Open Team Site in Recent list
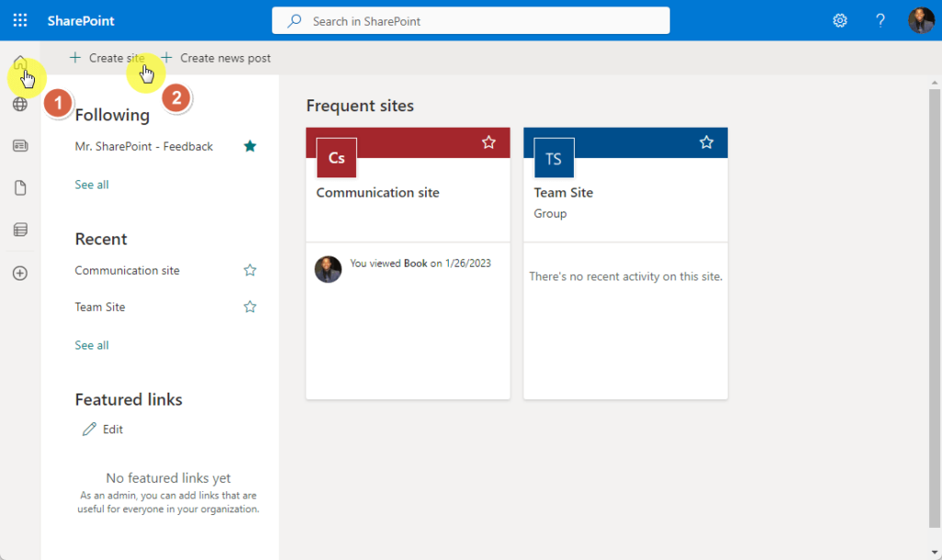Image resolution: width=942 pixels, height=560 pixels. 99,307
